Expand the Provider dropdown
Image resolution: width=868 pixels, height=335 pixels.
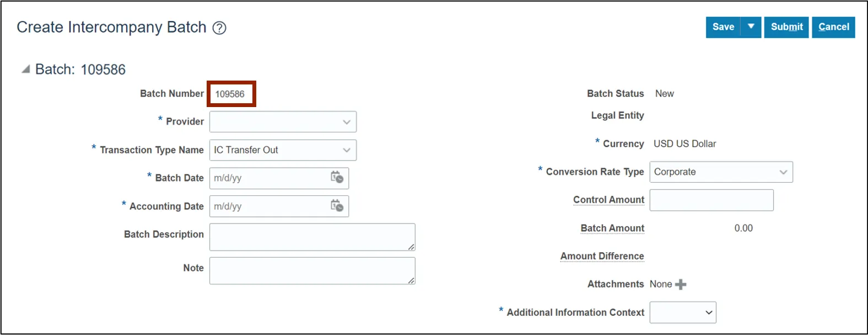click(x=346, y=122)
